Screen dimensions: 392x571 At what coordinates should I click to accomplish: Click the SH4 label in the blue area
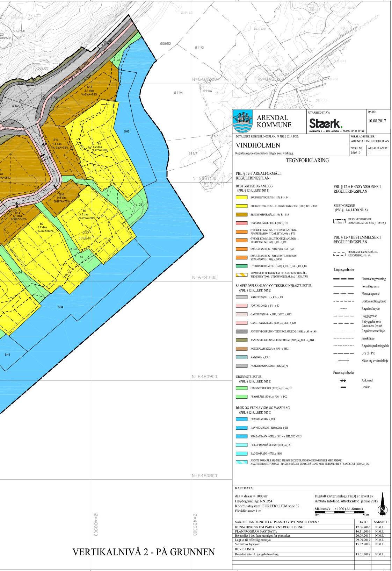[60, 307]
